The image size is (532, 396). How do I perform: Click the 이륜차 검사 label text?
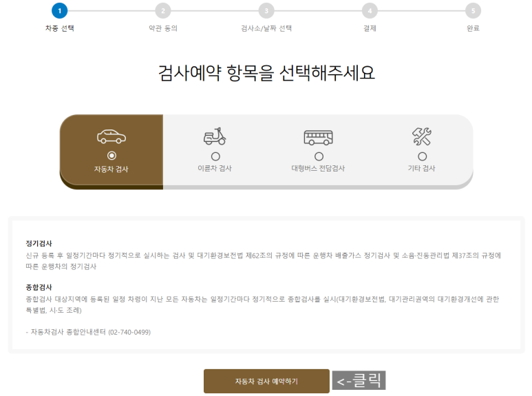tap(215, 168)
